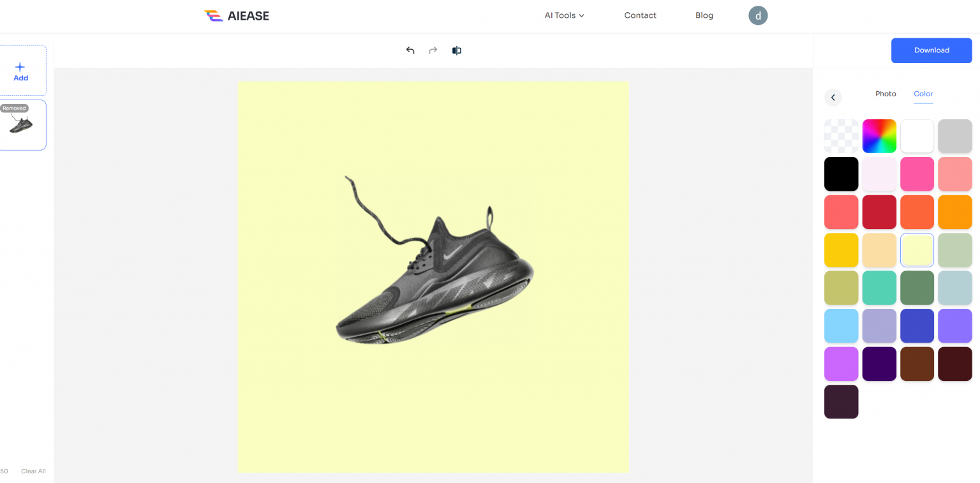Open the Blog page

tap(704, 15)
